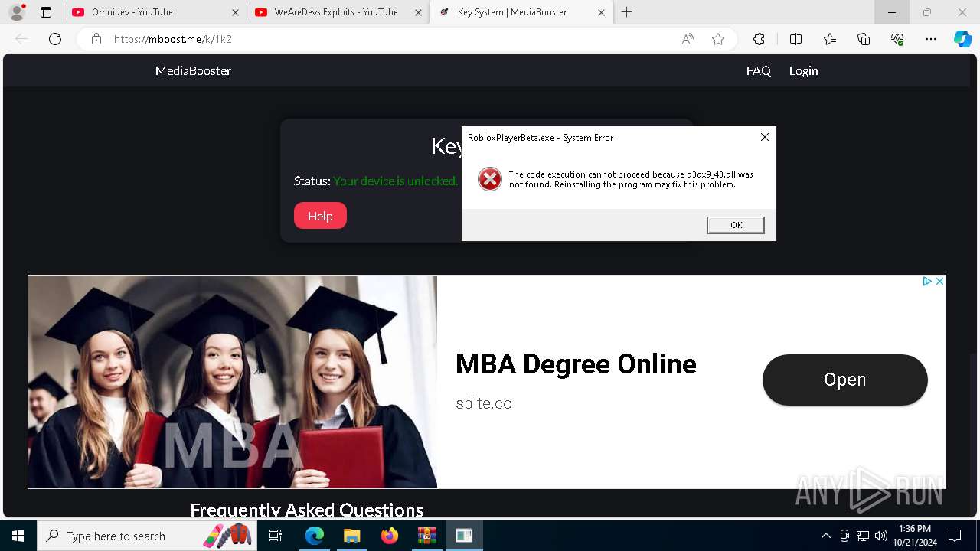Open the Login navigation link

pyautogui.click(x=803, y=70)
